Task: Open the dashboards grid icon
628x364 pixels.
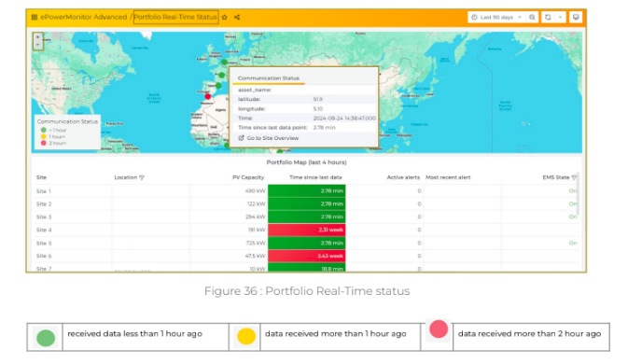Action: [x=35, y=17]
